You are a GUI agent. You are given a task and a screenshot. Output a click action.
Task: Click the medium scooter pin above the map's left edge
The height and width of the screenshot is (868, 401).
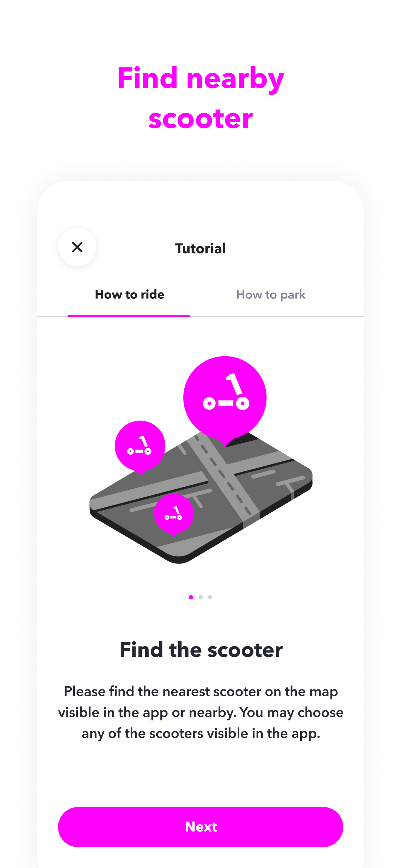coord(140,448)
